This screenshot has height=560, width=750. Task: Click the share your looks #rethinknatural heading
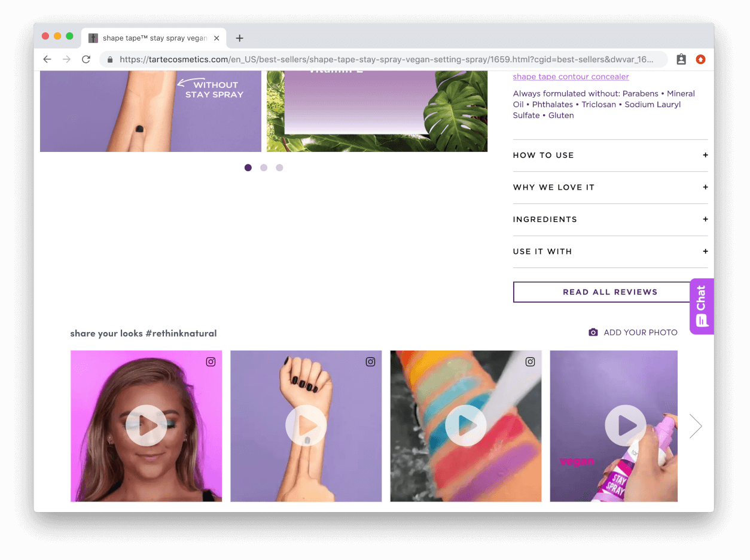point(144,333)
